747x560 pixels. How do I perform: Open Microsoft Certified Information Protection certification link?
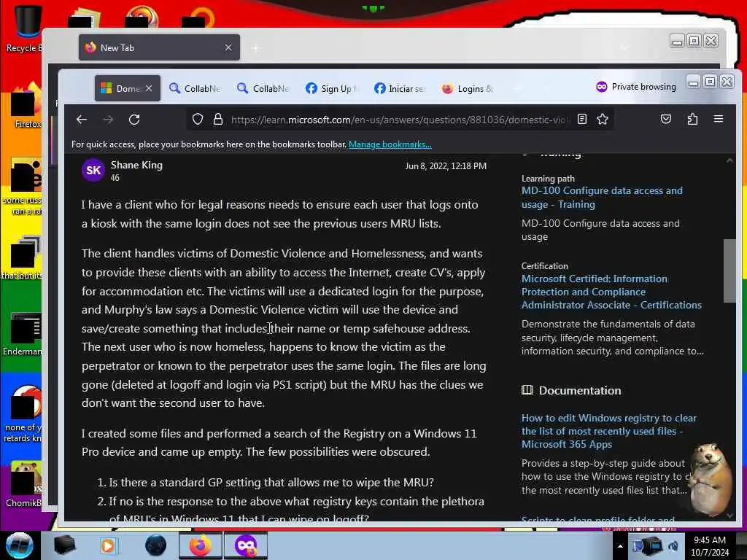pyautogui.click(x=611, y=292)
